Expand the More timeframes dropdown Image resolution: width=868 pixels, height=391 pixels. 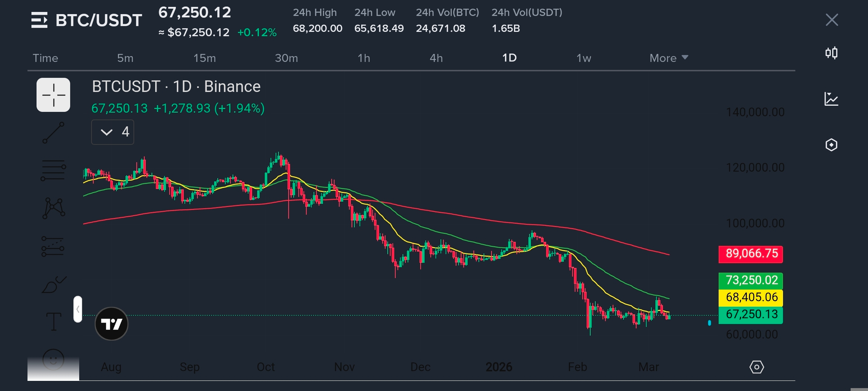point(668,58)
